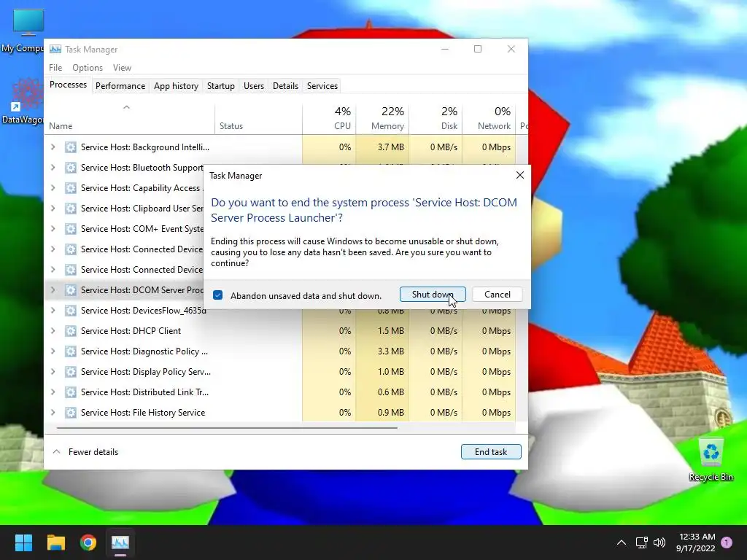Screen dimensions: 747x560
Task: Click End task button
Action: pyautogui.click(x=491, y=452)
